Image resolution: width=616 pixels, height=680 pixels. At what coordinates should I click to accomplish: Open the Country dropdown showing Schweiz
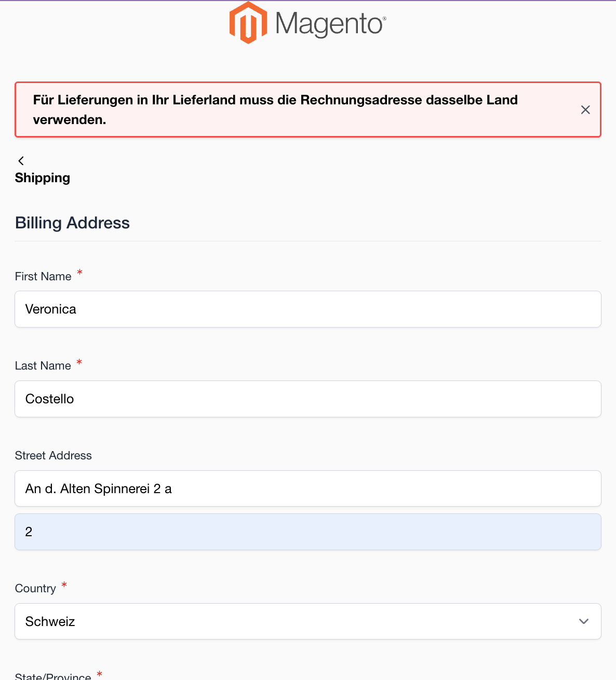click(x=308, y=621)
